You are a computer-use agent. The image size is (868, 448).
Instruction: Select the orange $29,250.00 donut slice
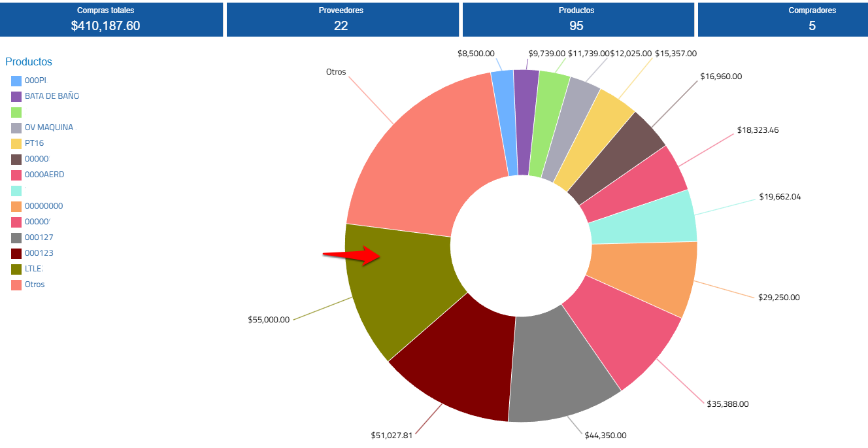[x=644, y=275]
